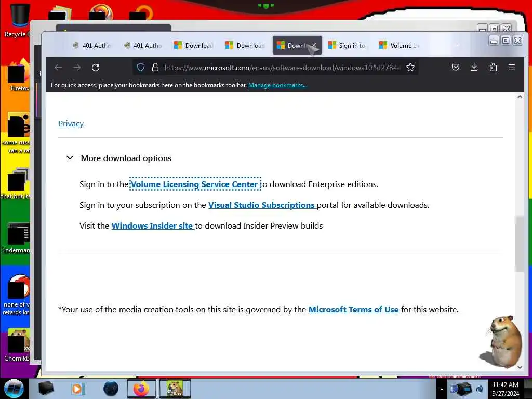This screenshot has height=399, width=532.
Task: Click the hamster desktop mascot
Action: tap(502, 341)
